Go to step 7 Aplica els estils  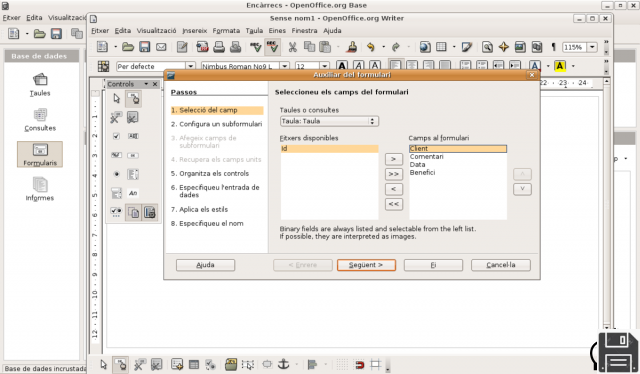[x=199, y=209]
